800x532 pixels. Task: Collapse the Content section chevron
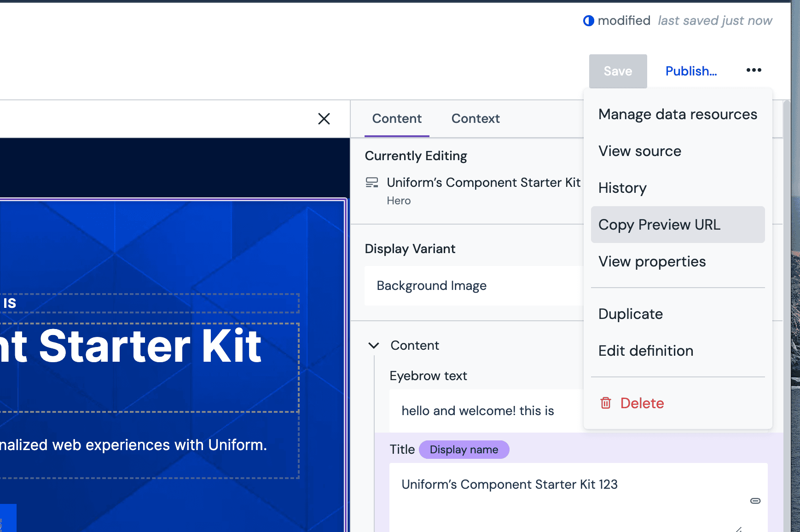(374, 346)
